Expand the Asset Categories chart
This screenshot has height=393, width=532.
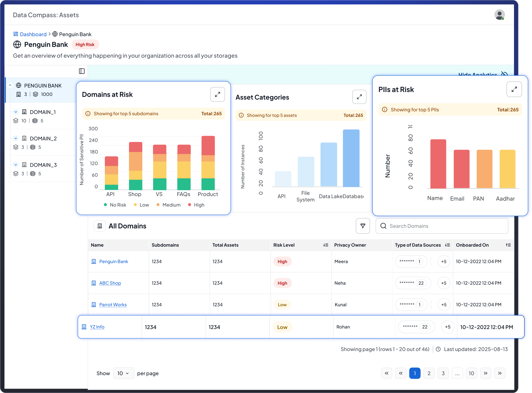point(359,97)
